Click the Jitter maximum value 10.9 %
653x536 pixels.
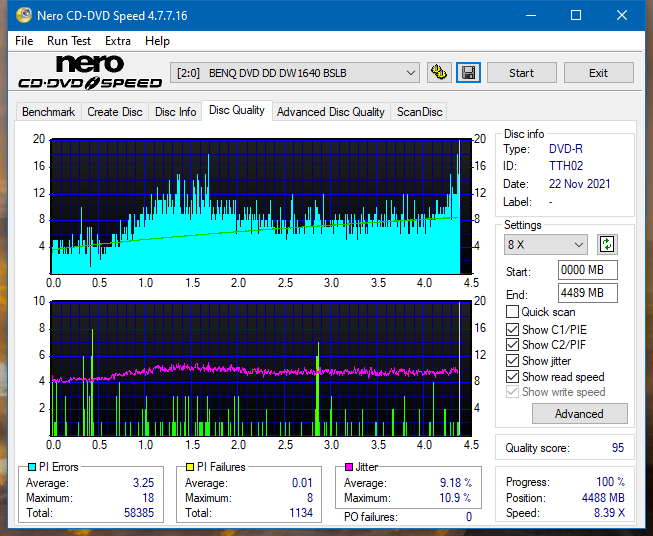coord(456,498)
